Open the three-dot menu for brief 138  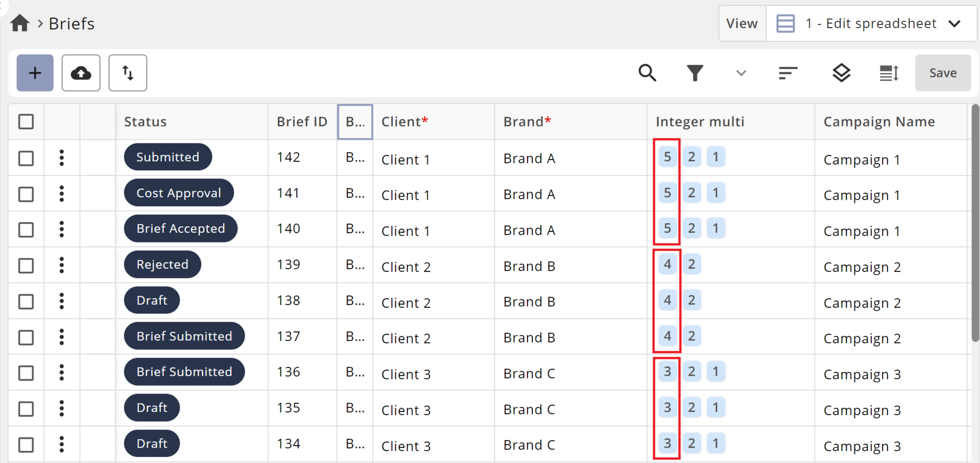point(62,301)
